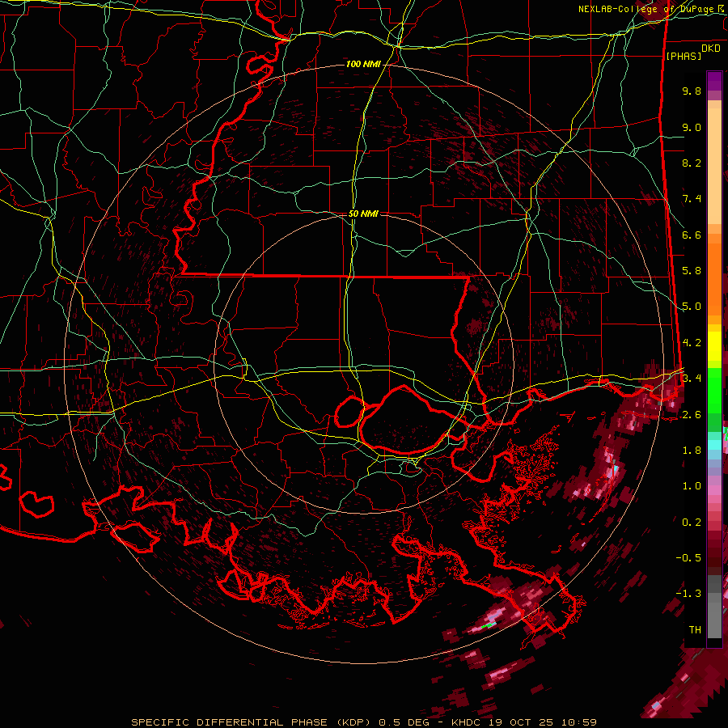Select the 8.2 legend value
Viewport: 728px width, 728px height.
[692, 163]
